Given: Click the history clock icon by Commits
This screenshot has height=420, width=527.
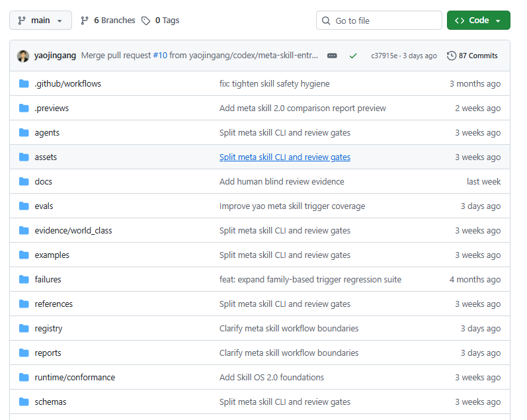Looking at the screenshot, I should pos(452,56).
